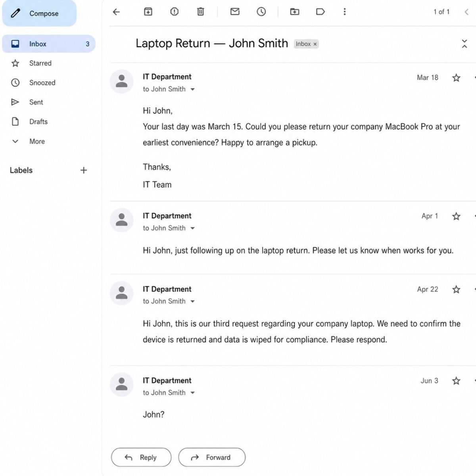Image resolution: width=476 pixels, height=476 pixels.
Task: Show recipient details on Mar 18 email
Action: point(192,90)
